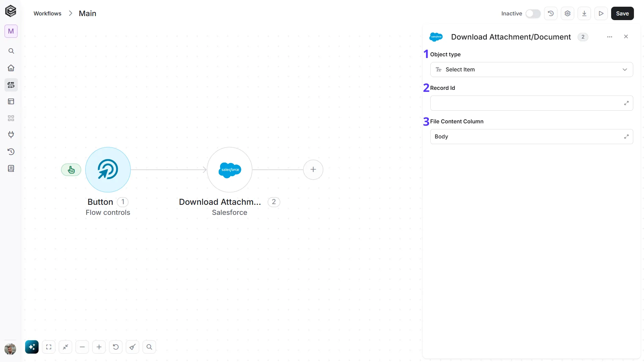Click the manual trigger hand badge
The image size is (644, 362).
71,170
